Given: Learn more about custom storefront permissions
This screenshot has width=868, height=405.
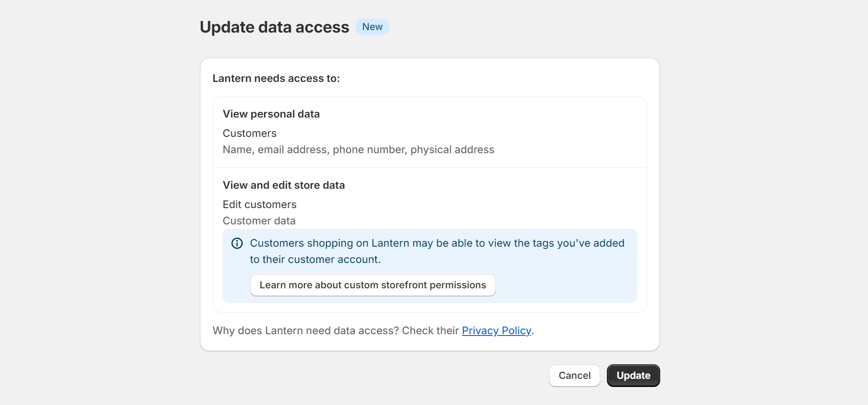Looking at the screenshot, I should 373,285.
